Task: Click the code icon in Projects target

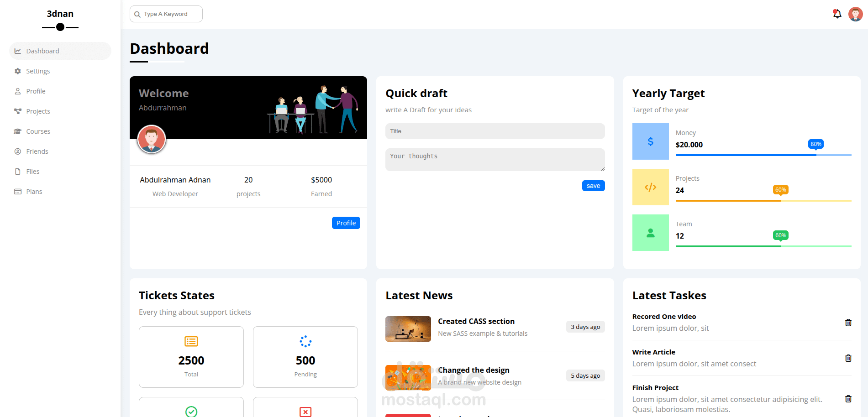Action: [650, 187]
